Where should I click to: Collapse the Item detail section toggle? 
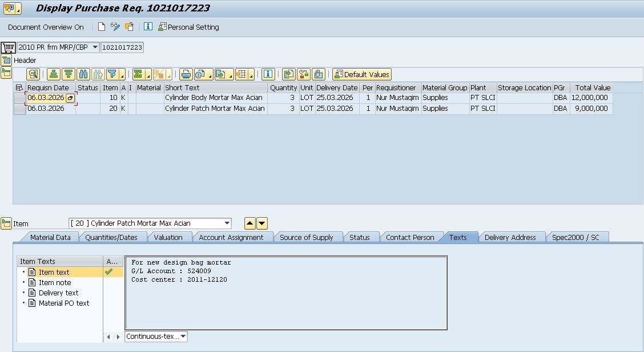point(6,223)
